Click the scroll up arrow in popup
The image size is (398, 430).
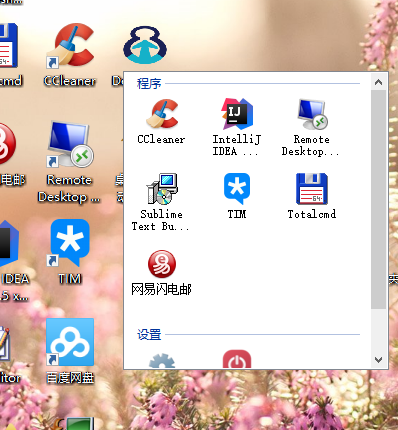[378, 82]
